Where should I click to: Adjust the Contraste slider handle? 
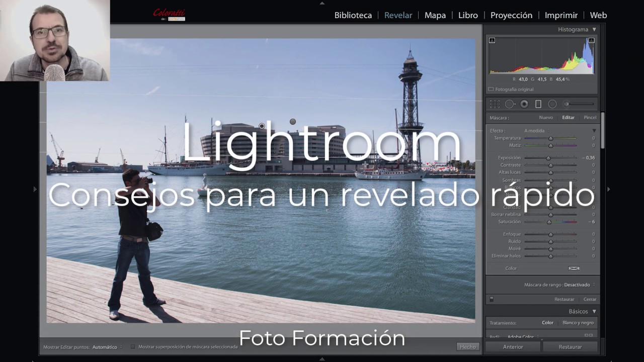pos(550,165)
